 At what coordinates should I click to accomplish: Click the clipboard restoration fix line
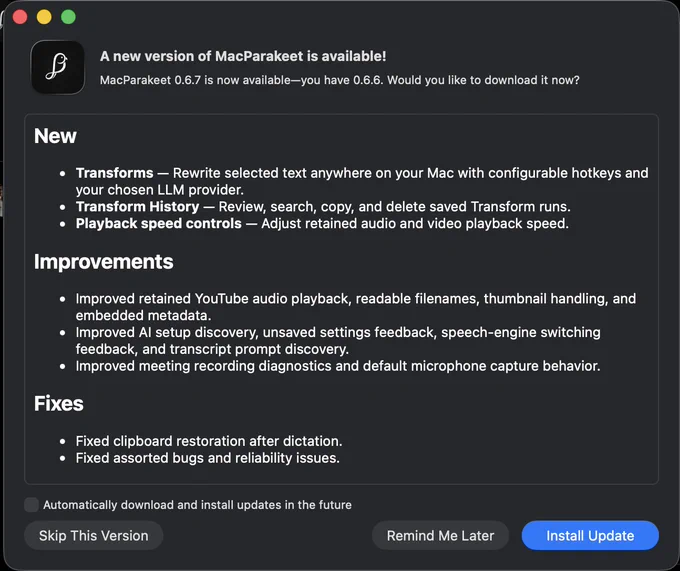tap(209, 441)
